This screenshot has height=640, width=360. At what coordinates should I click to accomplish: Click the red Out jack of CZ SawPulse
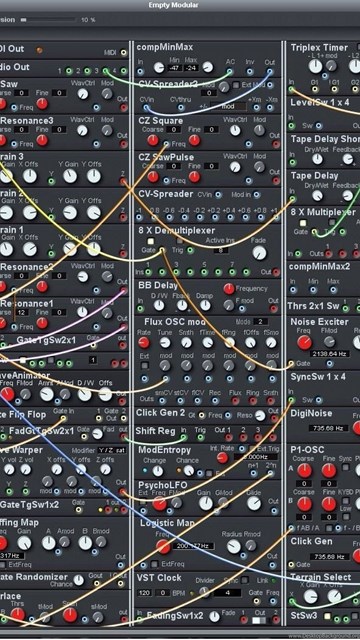point(276,180)
